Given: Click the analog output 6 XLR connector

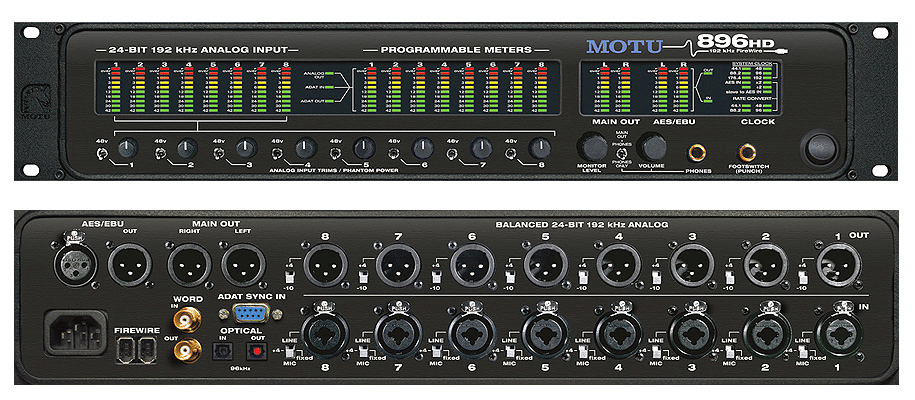Looking at the screenshot, I should (x=472, y=264).
